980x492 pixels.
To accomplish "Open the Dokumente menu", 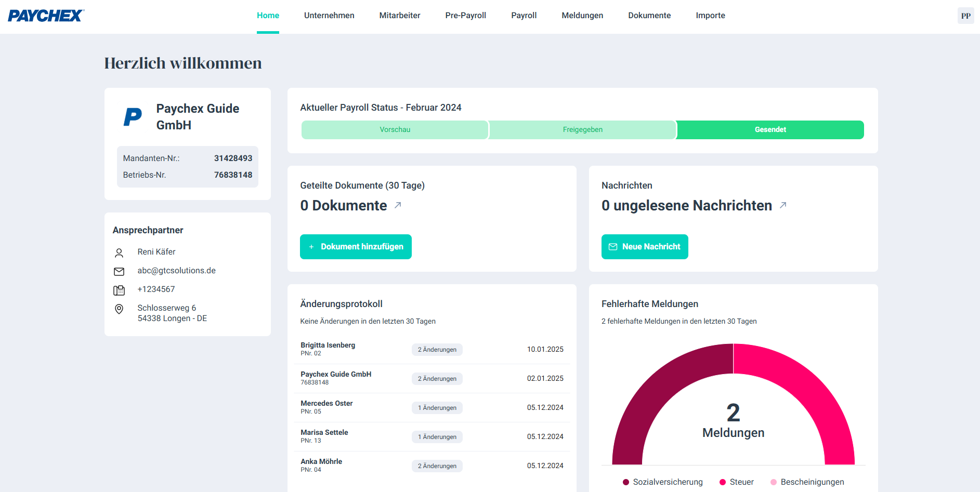I will point(649,16).
